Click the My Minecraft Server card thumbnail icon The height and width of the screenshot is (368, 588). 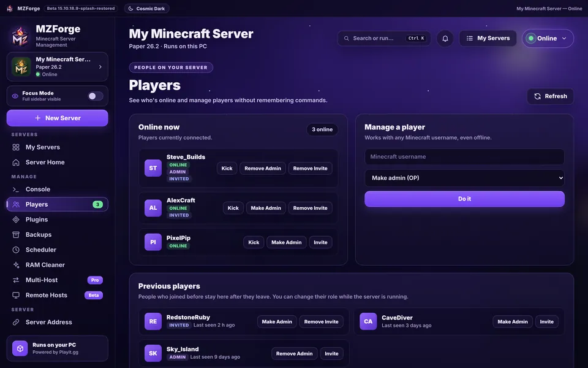(x=21, y=66)
